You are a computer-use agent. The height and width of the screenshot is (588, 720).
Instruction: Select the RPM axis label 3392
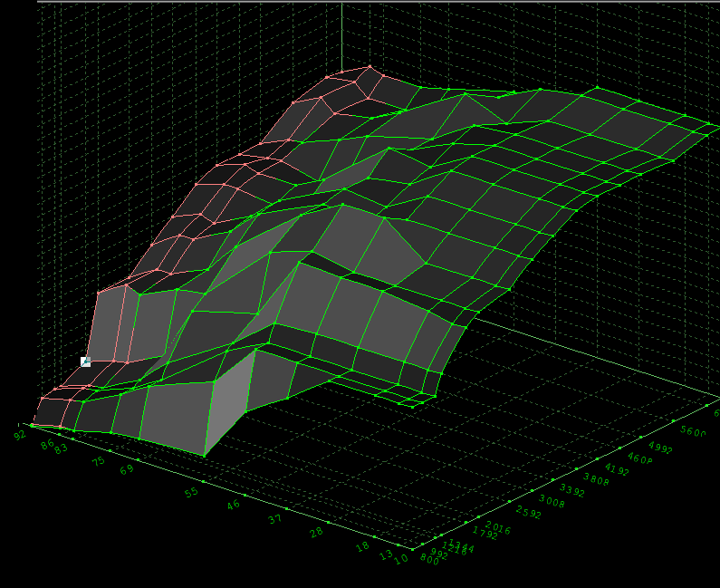[x=572, y=491]
